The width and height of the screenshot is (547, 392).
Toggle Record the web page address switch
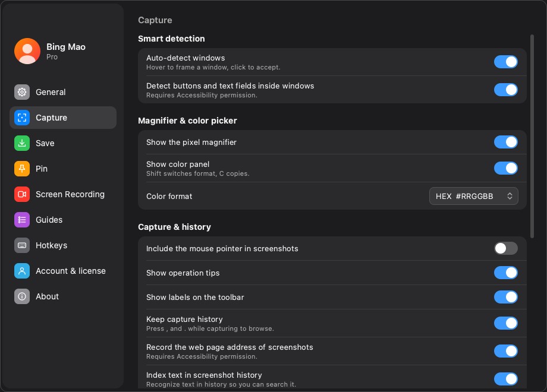coord(505,351)
